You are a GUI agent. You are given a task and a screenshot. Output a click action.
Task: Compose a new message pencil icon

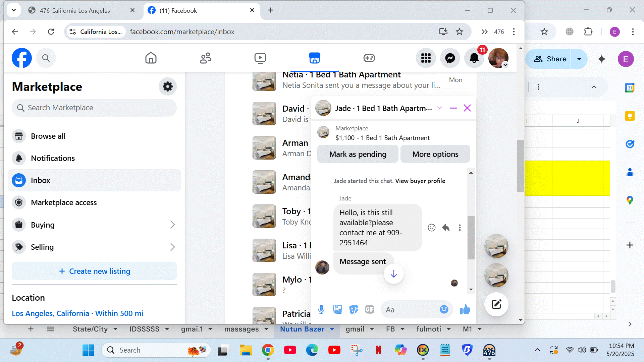[496, 304]
